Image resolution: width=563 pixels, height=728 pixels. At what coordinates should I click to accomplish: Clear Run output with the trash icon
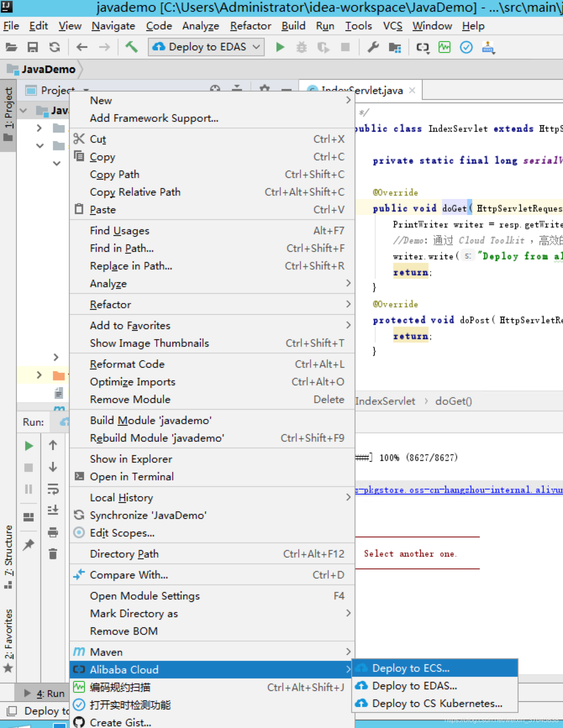coord(53,554)
